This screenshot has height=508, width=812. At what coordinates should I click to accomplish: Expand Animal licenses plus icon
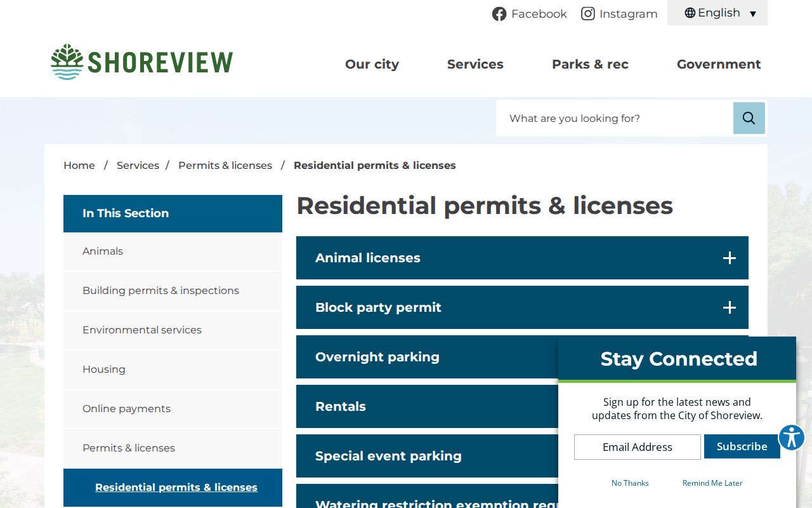point(730,258)
